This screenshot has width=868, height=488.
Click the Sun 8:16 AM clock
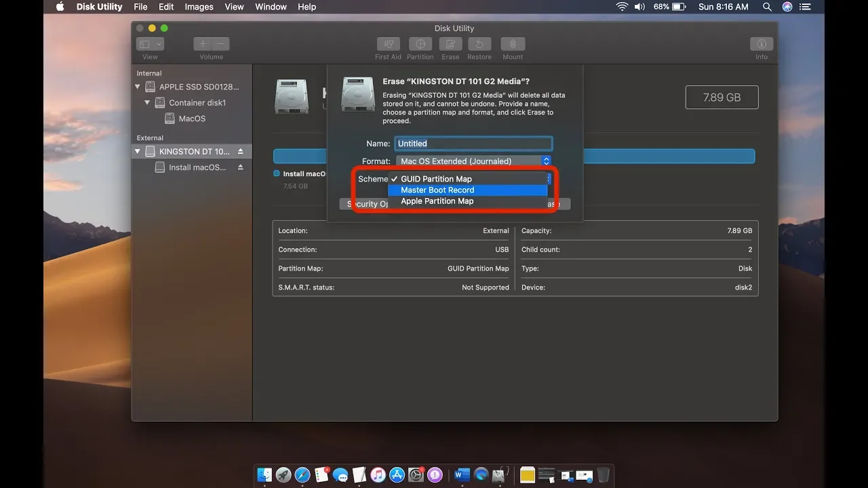[724, 7]
